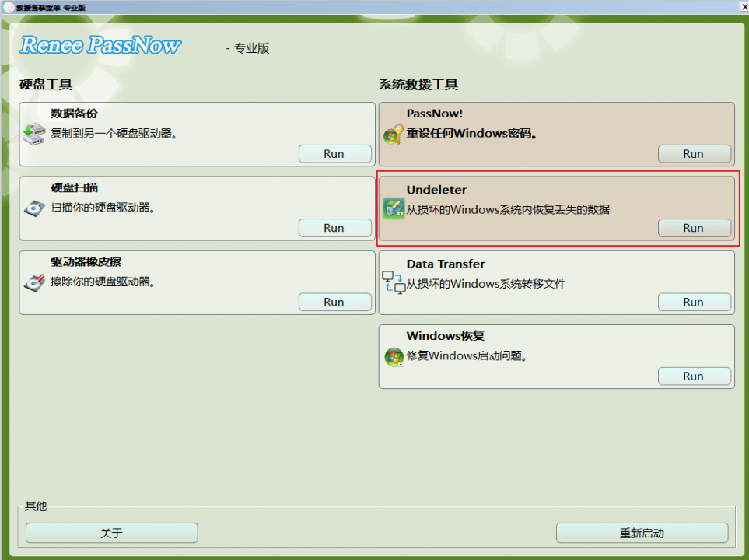
Task: Click the Renee PassNow logo
Action: coord(100,46)
